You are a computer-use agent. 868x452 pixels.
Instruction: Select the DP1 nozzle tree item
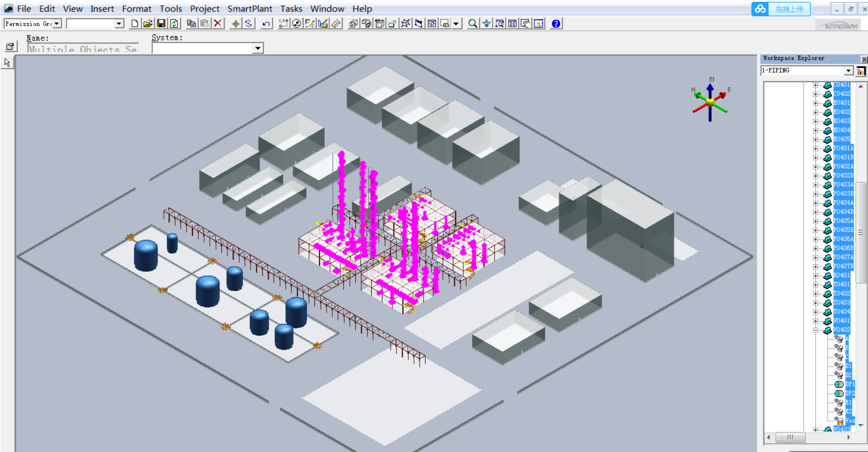[x=850, y=384]
